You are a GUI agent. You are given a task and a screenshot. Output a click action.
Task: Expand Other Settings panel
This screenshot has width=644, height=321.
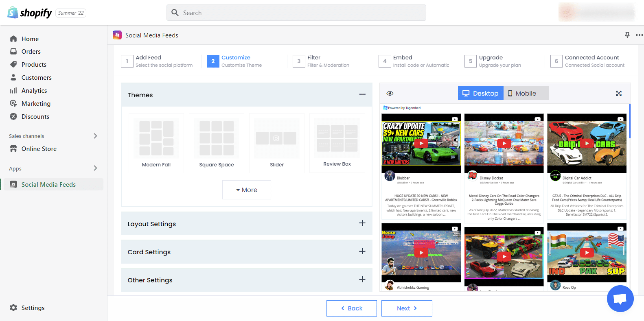[362, 280]
